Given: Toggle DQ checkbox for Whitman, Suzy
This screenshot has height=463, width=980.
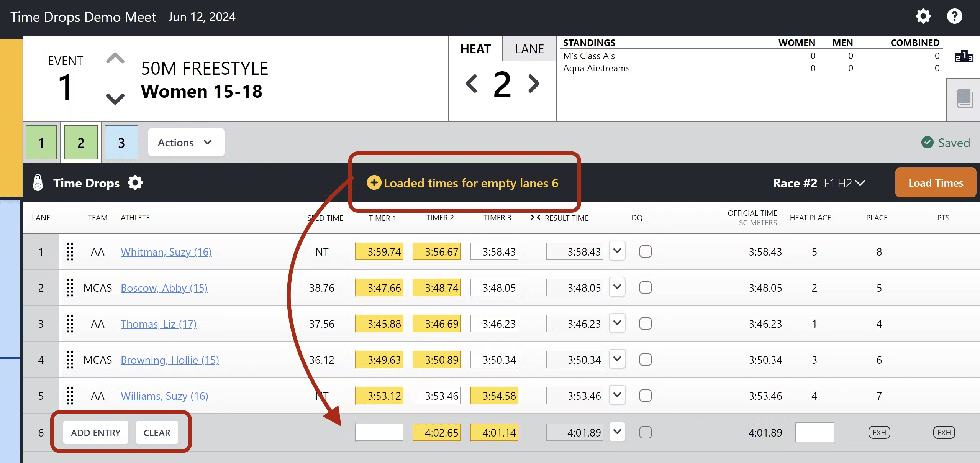Looking at the screenshot, I should 645,252.
